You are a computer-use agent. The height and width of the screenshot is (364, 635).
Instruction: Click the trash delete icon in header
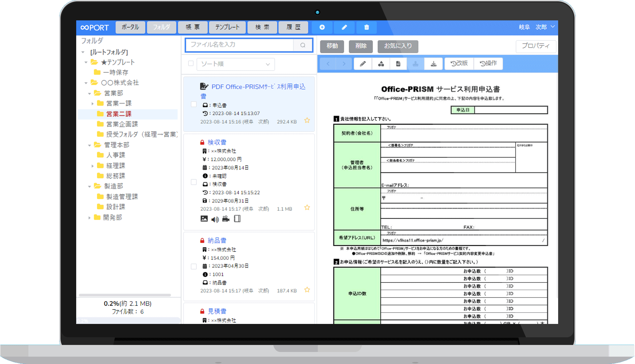[367, 27]
